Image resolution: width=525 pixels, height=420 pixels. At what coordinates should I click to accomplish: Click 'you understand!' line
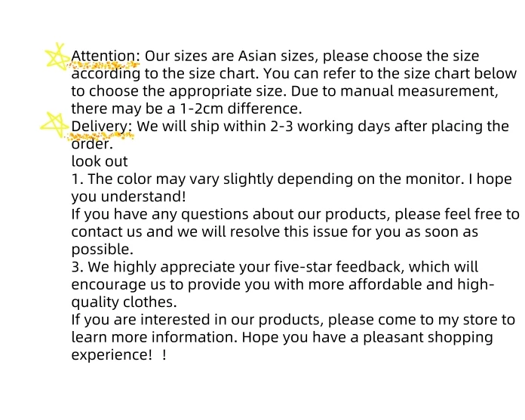coord(128,197)
